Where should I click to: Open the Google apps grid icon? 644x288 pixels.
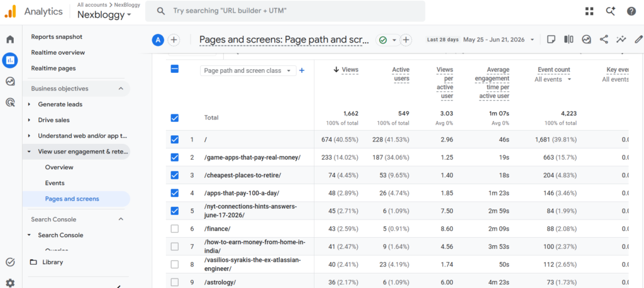click(589, 11)
